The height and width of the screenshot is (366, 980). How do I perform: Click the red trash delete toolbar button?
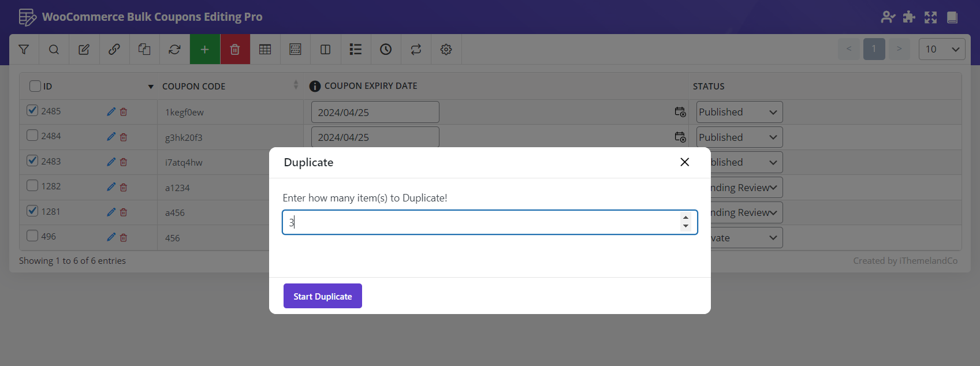[x=235, y=50]
